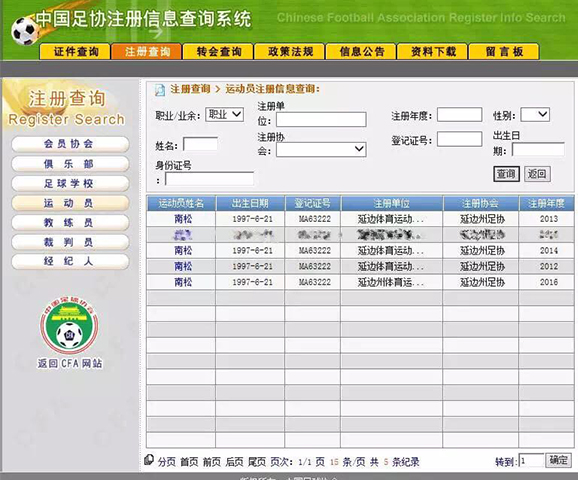Screen dimensions: 578x480
Task: Go to 首页 in pagination
Action: [x=189, y=462]
